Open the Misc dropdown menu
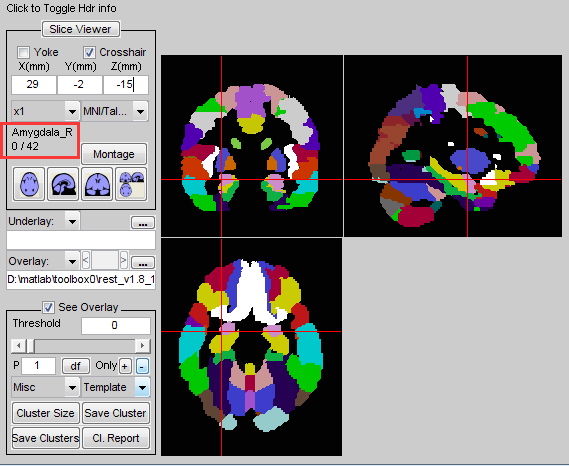The height and width of the screenshot is (466, 569). coord(45,387)
